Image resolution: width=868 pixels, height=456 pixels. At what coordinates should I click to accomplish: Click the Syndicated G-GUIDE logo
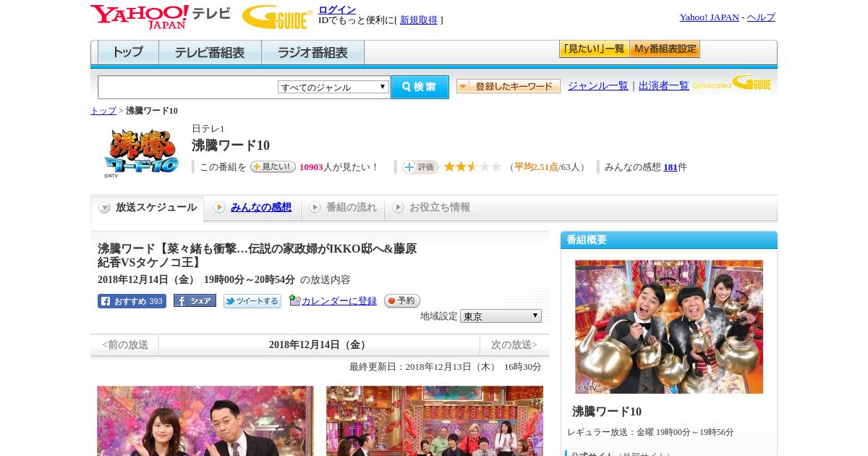pyautogui.click(x=732, y=83)
